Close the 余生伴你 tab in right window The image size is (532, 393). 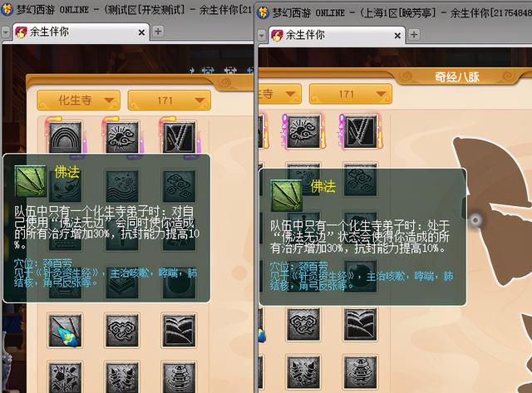coord(397,35)
